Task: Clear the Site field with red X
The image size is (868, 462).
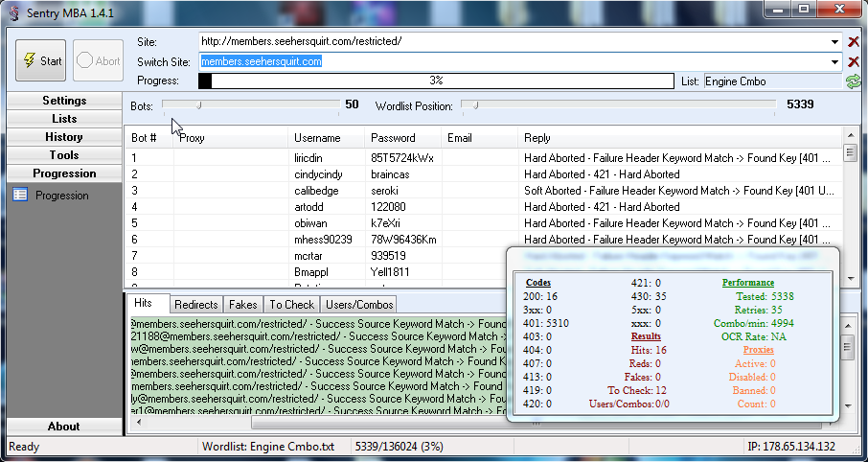Action: pyautogui.click(x=854, y=42)
